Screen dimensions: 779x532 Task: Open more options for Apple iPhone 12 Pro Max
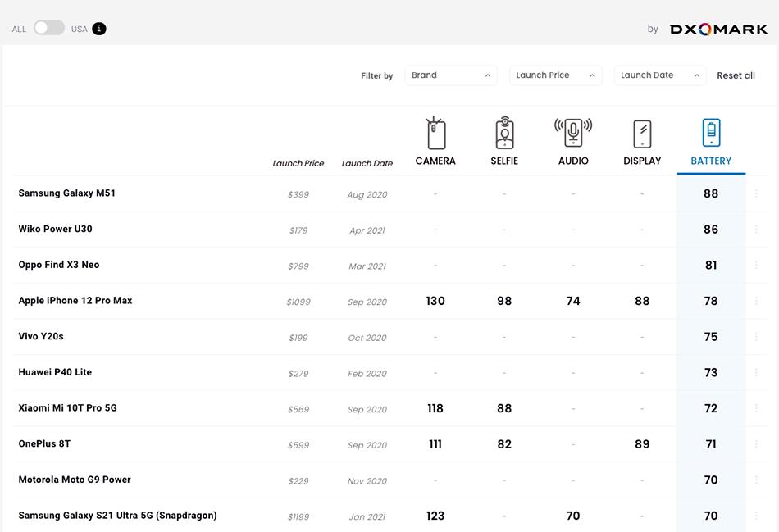[756, 301]
